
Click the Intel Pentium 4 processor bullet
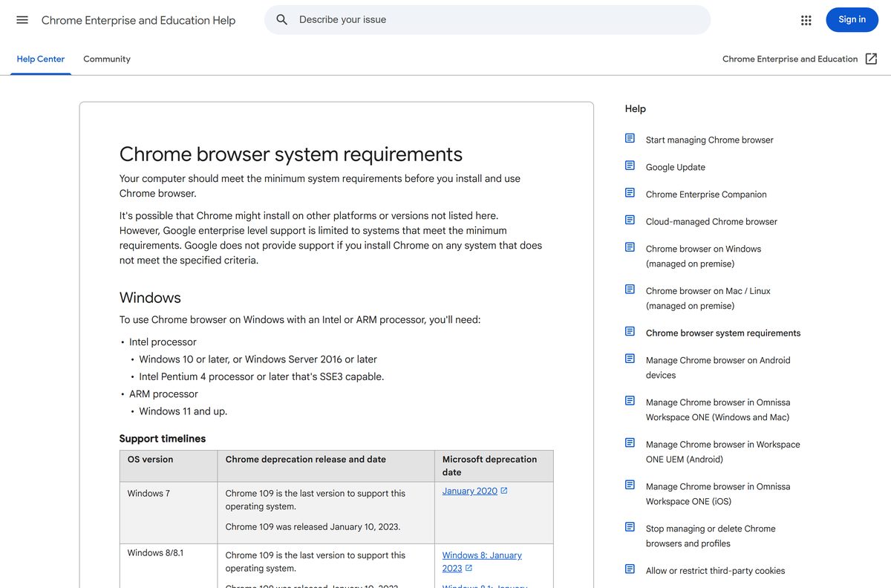point(261,376)
